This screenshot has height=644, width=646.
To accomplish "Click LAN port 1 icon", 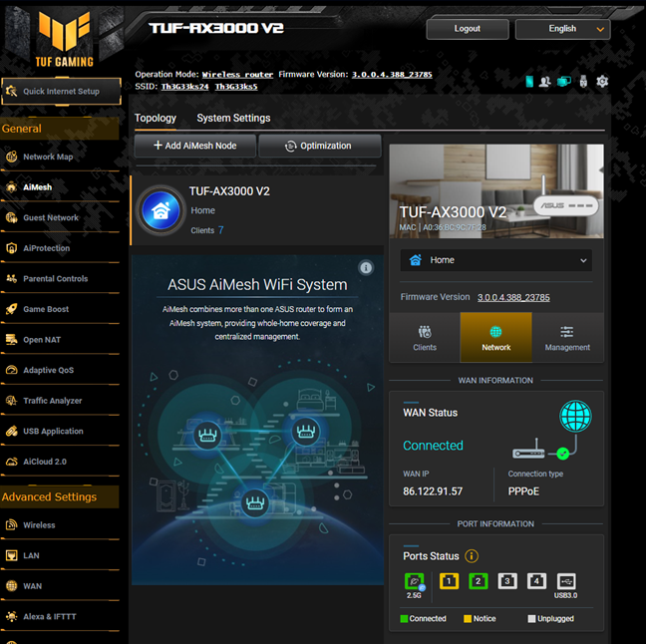I will (449, 581).
